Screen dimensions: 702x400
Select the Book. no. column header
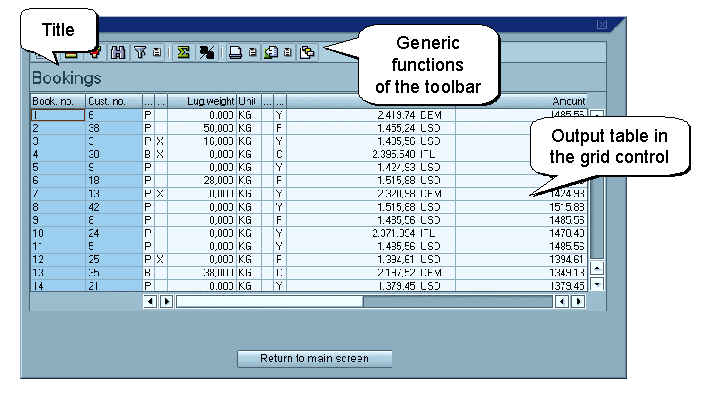[57, 101]
